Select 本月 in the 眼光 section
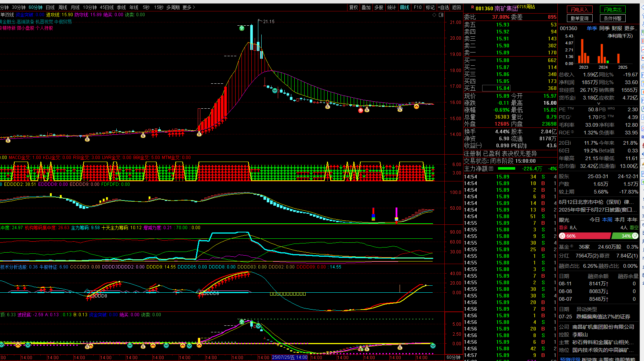This screenshot has width=644, height=361. click(x=620, y=220)
